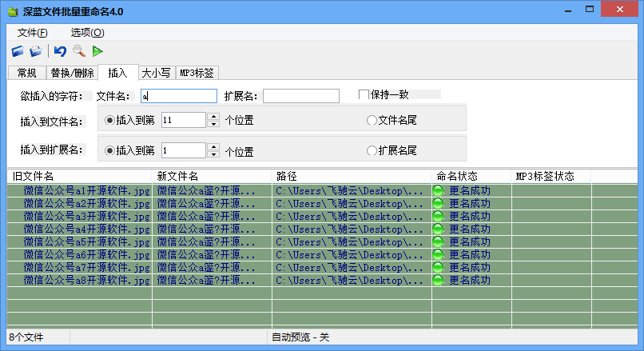This screenshot has height=351, width=644.
Task: Select file 微信公众号a4开源软件.jpg
Action: pyautogui.click(x=86, y=229)
